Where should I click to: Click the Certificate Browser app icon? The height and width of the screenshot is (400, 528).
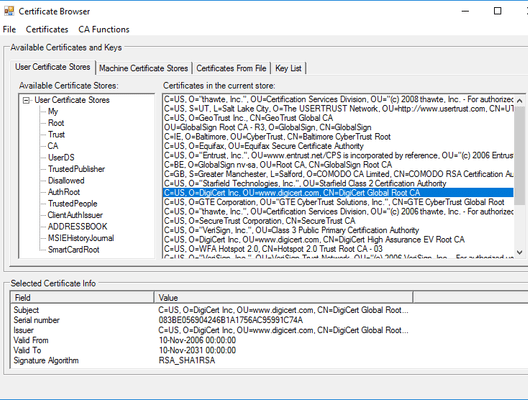pyautogui.click(x=9, y=11)
